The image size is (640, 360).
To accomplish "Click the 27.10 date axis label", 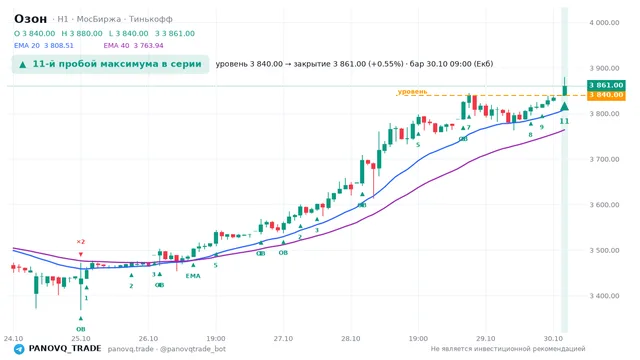I will point(283,338).
